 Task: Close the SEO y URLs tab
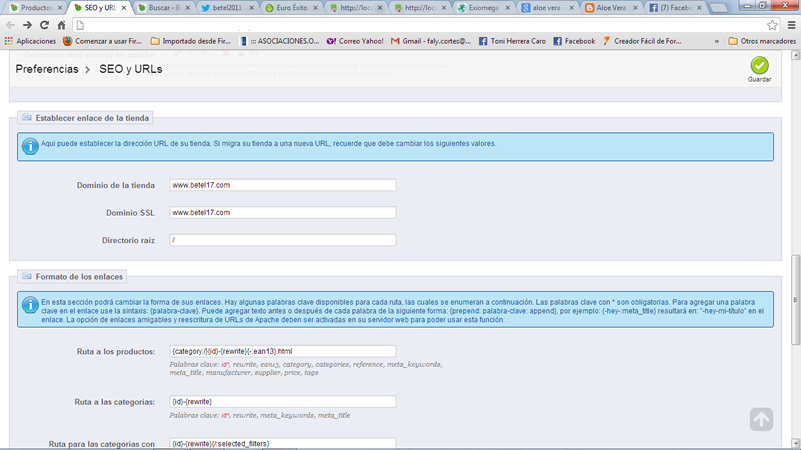click(x=124, y=8)
